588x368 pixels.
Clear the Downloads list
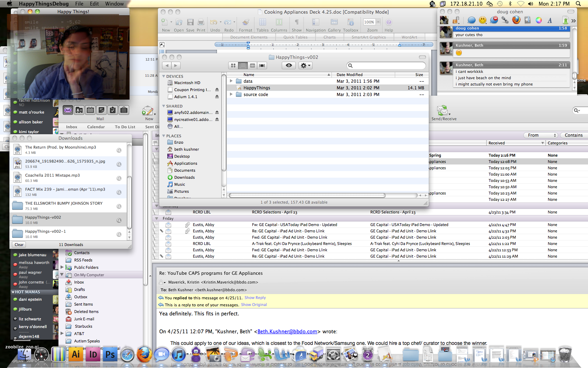click(19, 245)
